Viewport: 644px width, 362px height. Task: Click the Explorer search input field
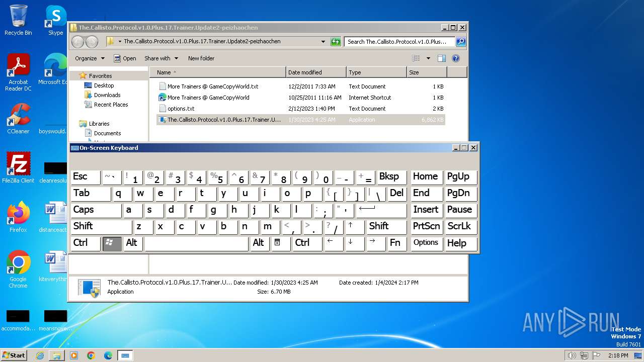(400, 42)
